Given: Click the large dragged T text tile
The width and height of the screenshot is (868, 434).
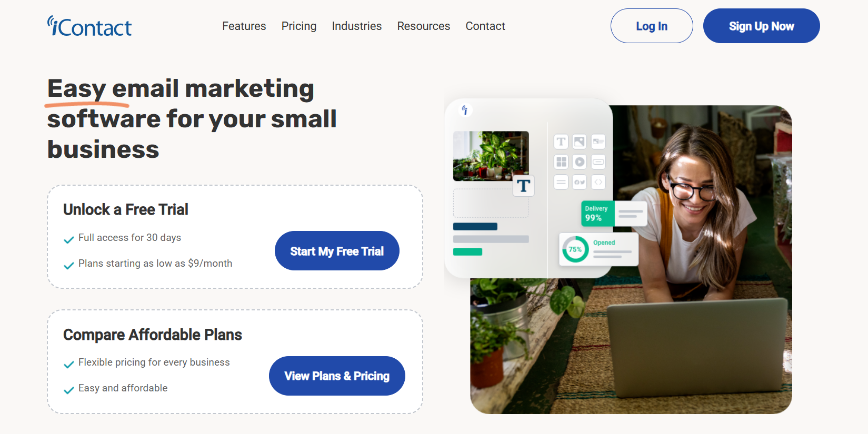Looking at the screenshot, I should [524, 186].
